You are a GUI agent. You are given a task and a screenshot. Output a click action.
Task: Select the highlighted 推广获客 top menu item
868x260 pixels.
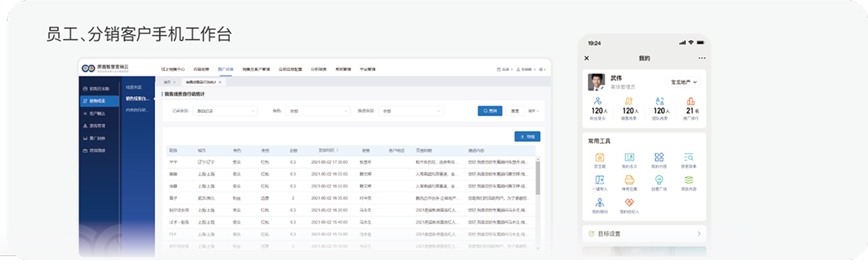225,69
